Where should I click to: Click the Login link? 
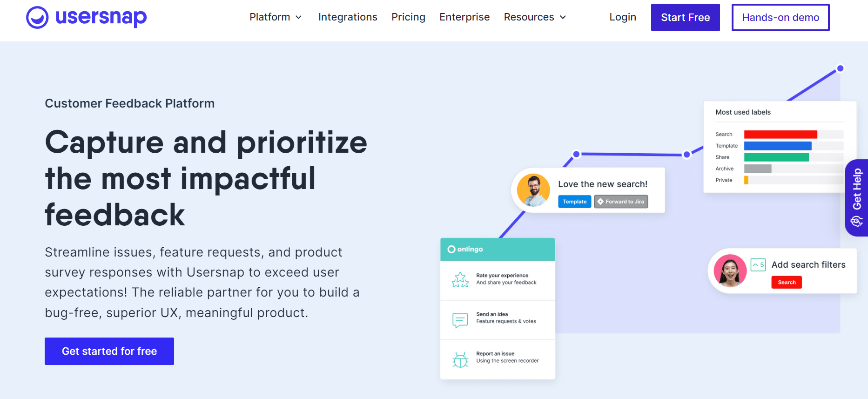(622, 17)
